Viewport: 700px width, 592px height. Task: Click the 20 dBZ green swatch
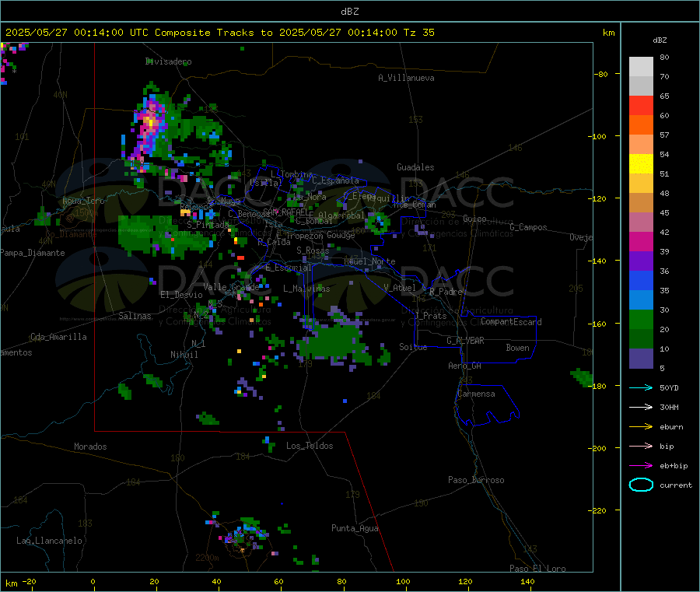(x=641, y=320)
